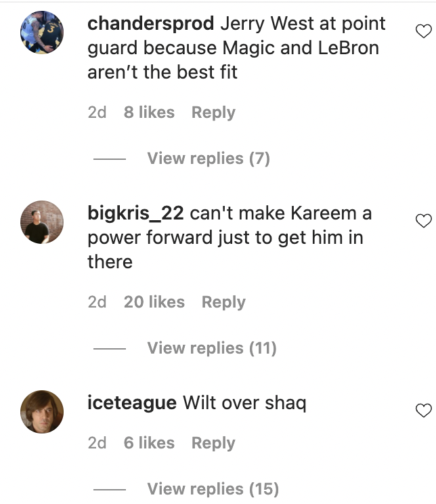Viewport: 436px width, 504px height.
Task: Click the 2d timestamp on Kareem comment
Action: 97,302
